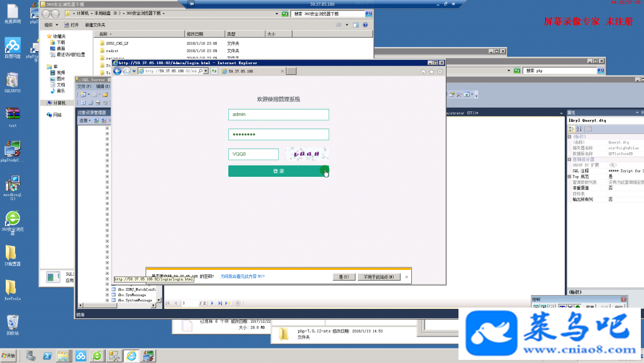Open 最近访问的位置 in Explorer sidebar
The height and width of the screenshot is (363, 644).
68,55
